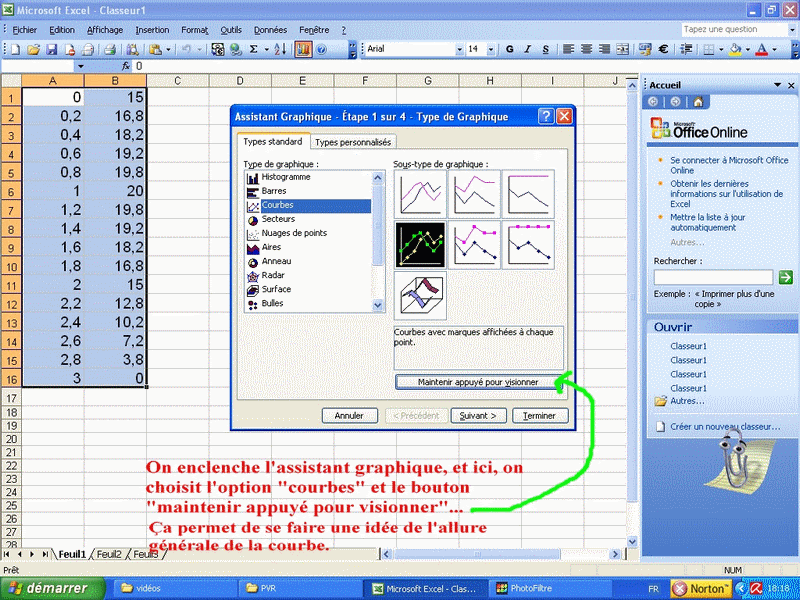Open the Fichier menu
The image size is (800, 600).
tap(24, 30)
